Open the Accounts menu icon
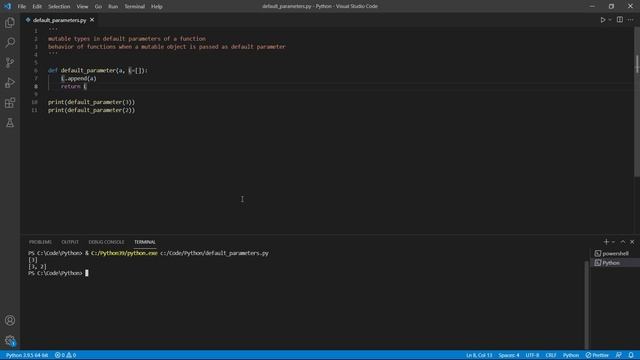 tap(10, 320)
